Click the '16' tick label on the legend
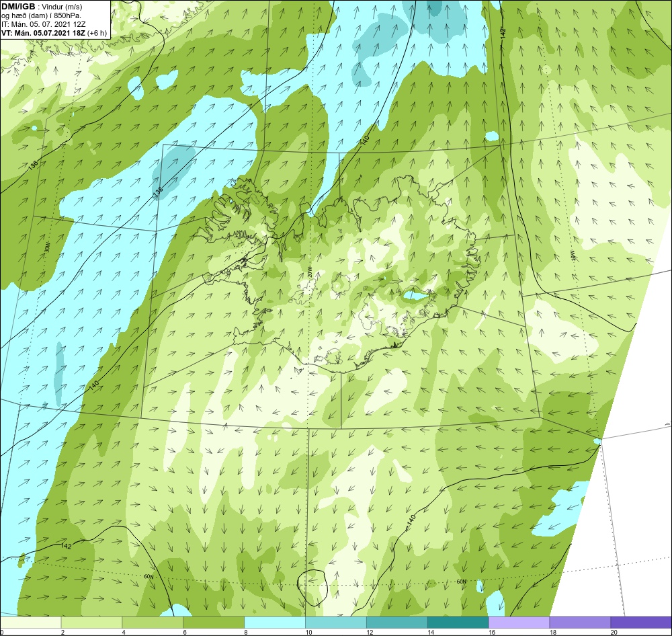672x636 pixels. pyautogui.click(x=492, y=632)
